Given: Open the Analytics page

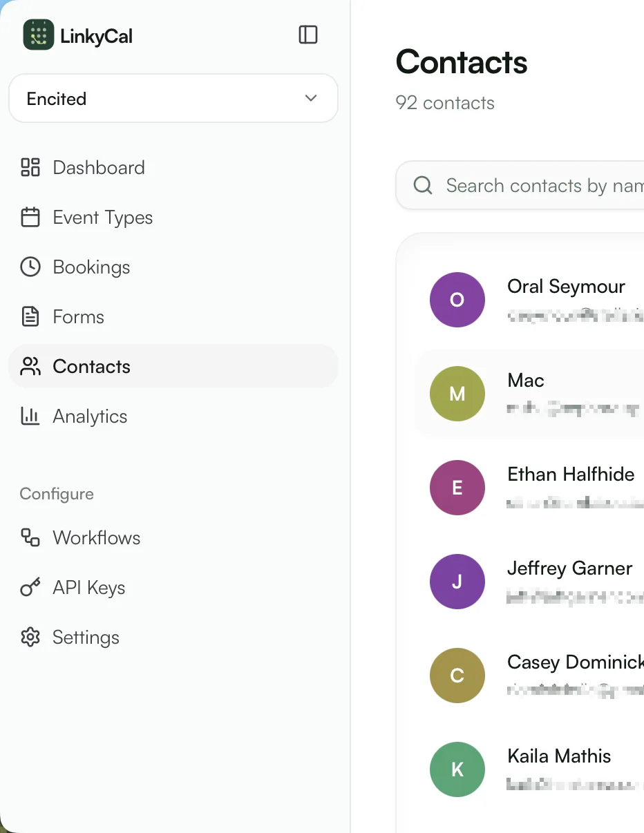Looking at the screenshot, I should pyautogui.click(x=173, y=416).
